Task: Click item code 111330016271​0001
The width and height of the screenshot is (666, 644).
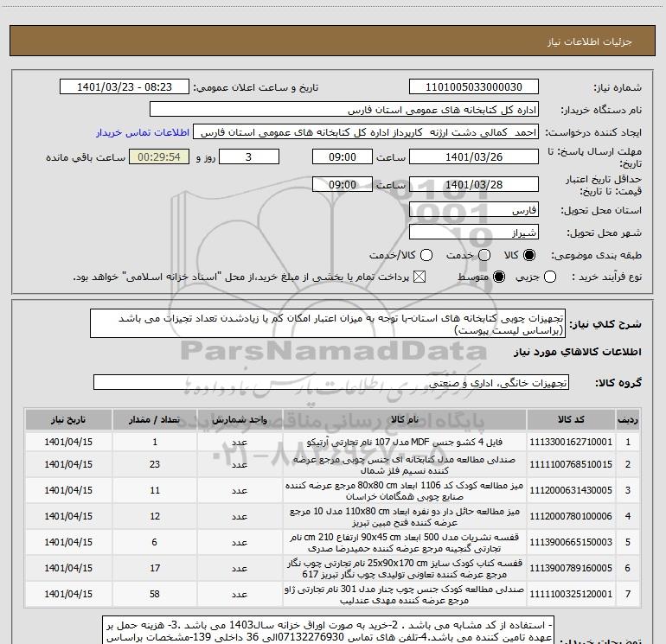Action: pyautogui.click(x=571, y=442)
